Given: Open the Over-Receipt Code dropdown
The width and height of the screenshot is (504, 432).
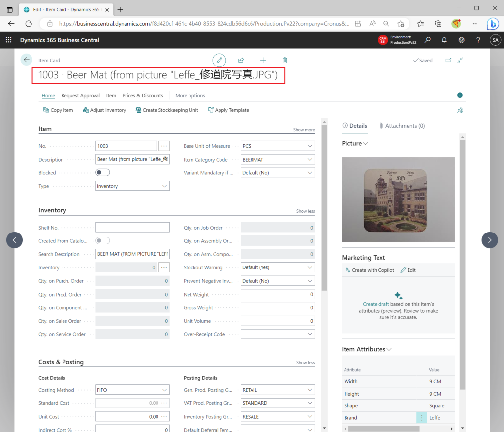Looking at the screenshot, I should pyautogui.click(x=310, y=334).
